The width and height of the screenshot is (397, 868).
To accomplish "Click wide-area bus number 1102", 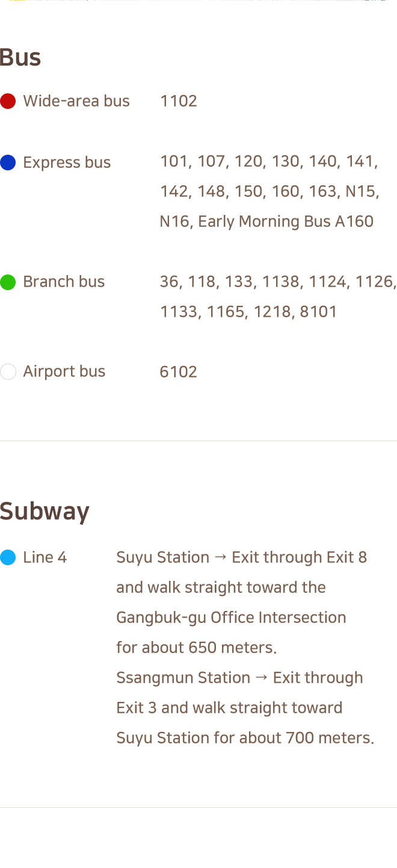I will tap(179, 101).
